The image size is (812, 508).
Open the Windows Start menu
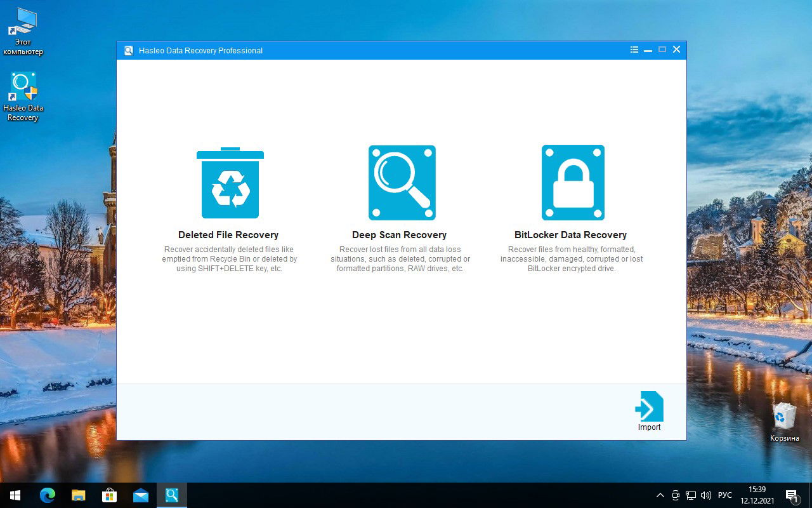pos(15,495)
